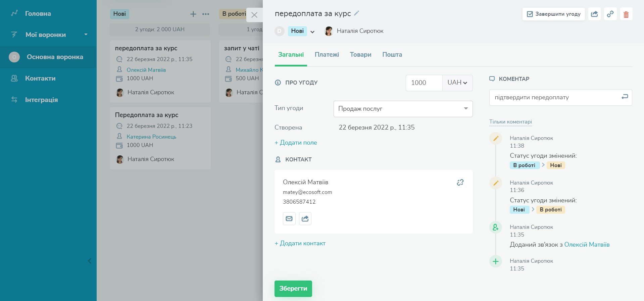Click the share deal icon in header
Screen dimensions: 644x301
(x=594, y=14)
